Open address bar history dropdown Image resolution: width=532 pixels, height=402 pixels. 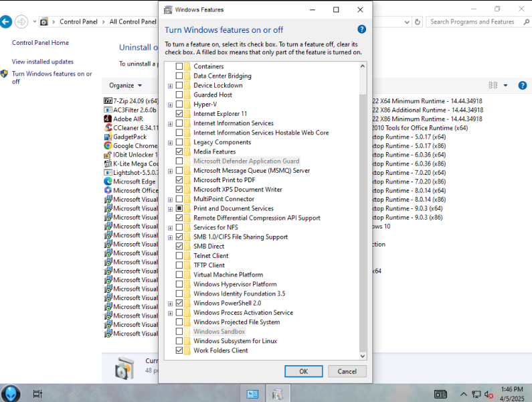pos(407,22)
